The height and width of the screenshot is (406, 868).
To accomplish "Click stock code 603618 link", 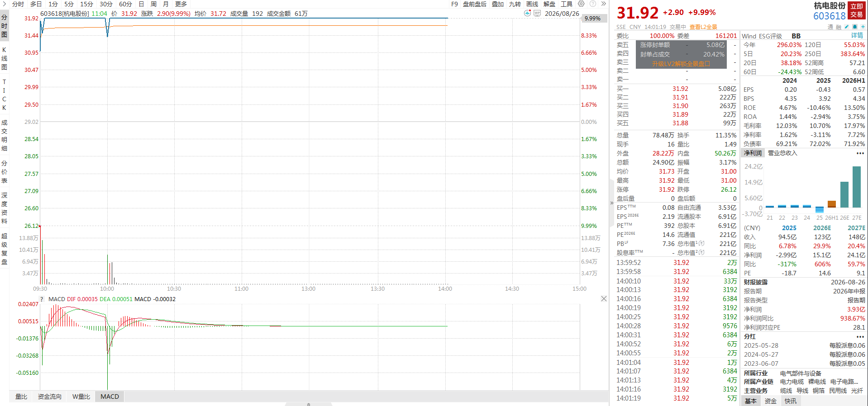I will coord(829,16).
